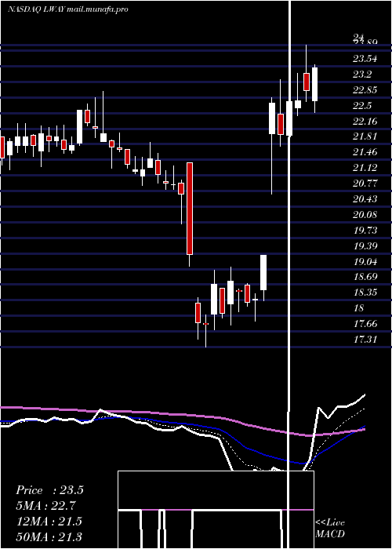Click the 17.31 price axis label

pos(365,340)
